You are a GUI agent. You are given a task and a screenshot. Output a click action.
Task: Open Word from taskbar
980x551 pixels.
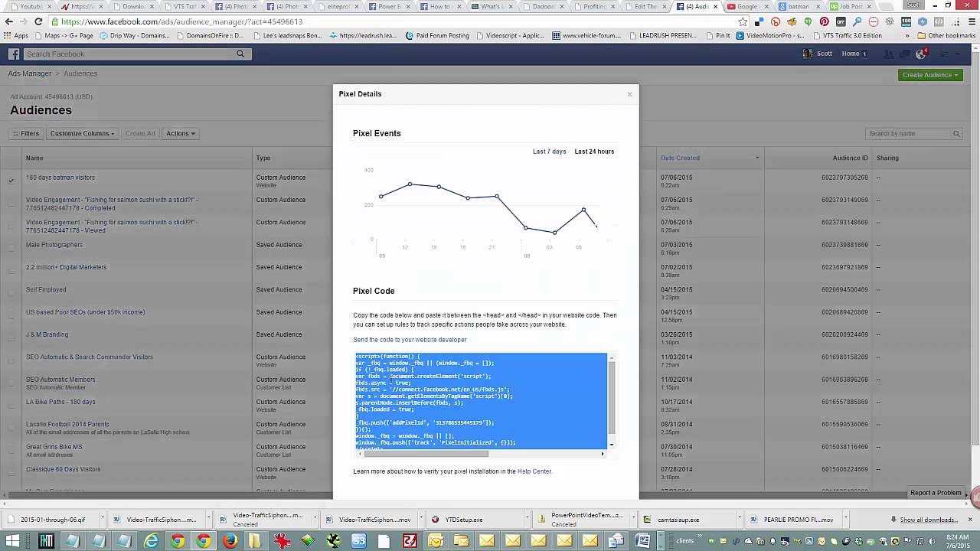pyautogui.click(x=642, y=541)
